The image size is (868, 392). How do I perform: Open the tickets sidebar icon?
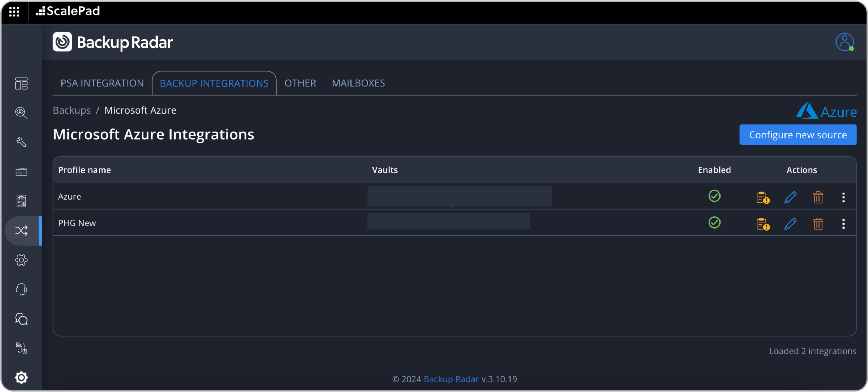[21, 172]
